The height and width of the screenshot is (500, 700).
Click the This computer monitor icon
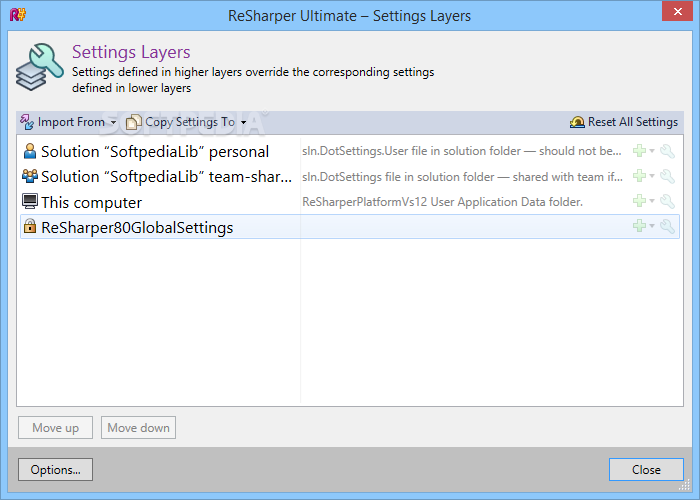click(x=30, y=202)
